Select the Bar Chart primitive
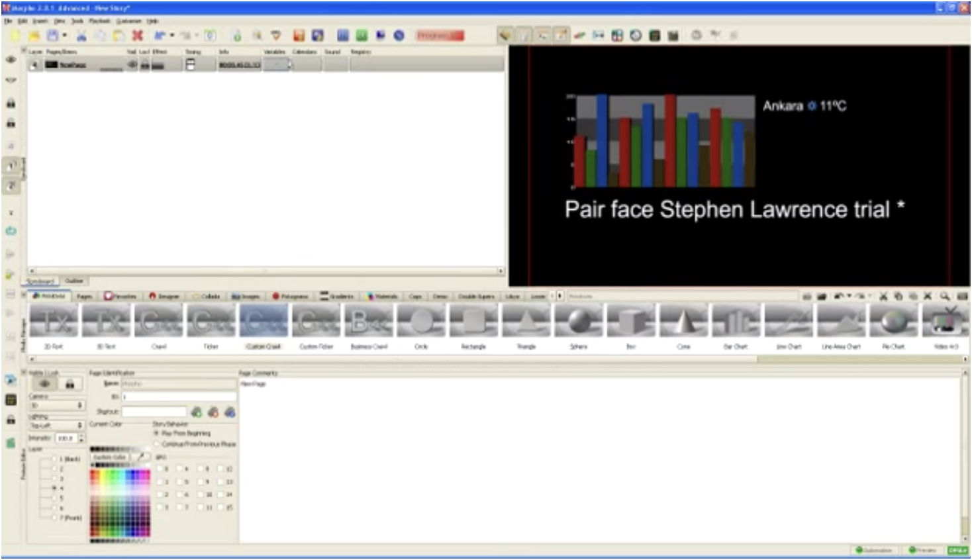Screen dimensions: 972x560 (x=736, y=327)
